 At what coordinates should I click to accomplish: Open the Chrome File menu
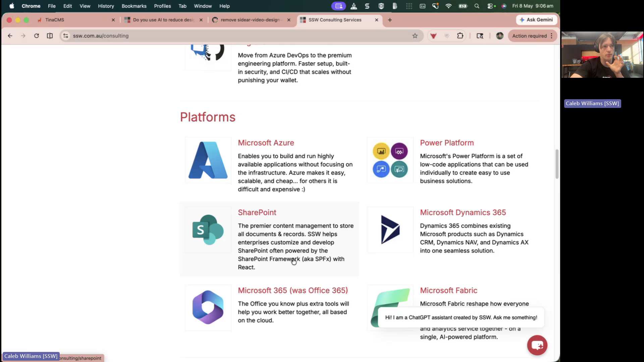[x=52, y=6]
